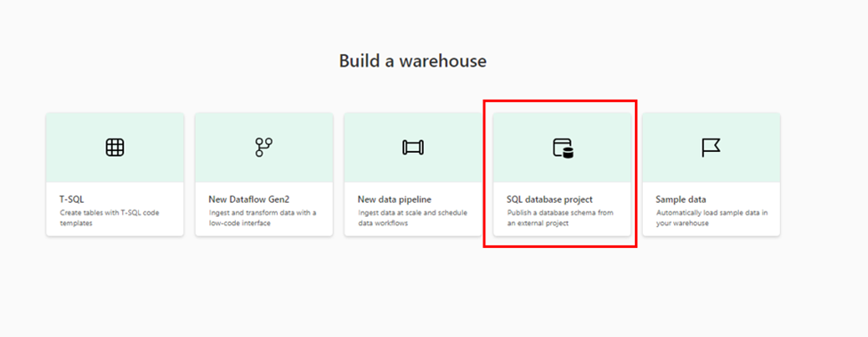Click the 'Build a warehouse' heading
Image resolution: width=868 pixels, height=337 pixels.
pyautogui.click(x=413, y=60)
